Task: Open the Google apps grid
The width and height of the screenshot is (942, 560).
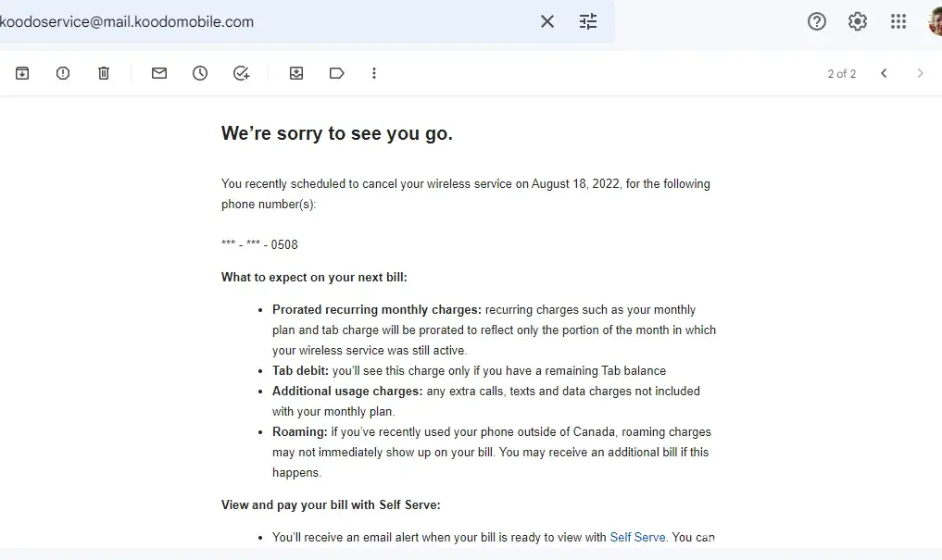Action: [x=898, y=21]
